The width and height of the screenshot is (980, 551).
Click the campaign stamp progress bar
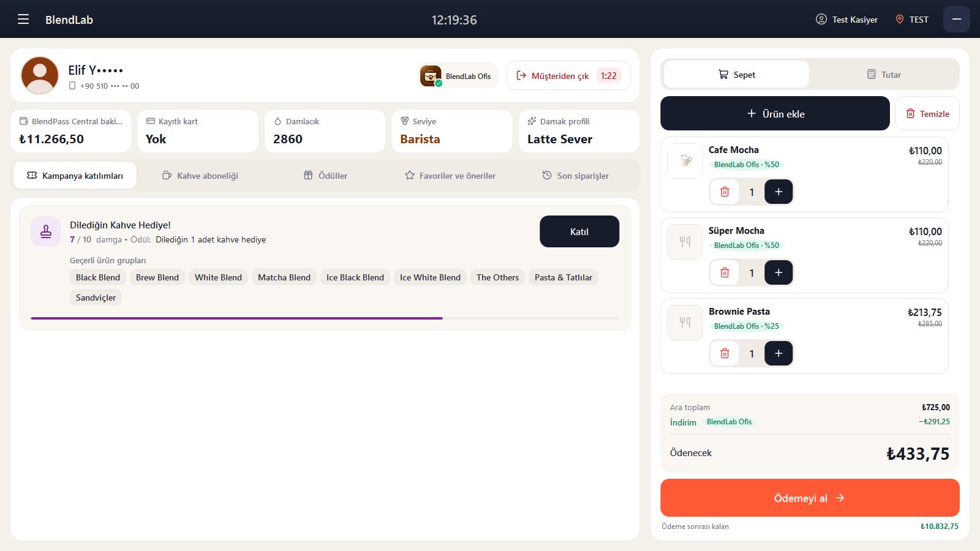click(x=325, y=318)
